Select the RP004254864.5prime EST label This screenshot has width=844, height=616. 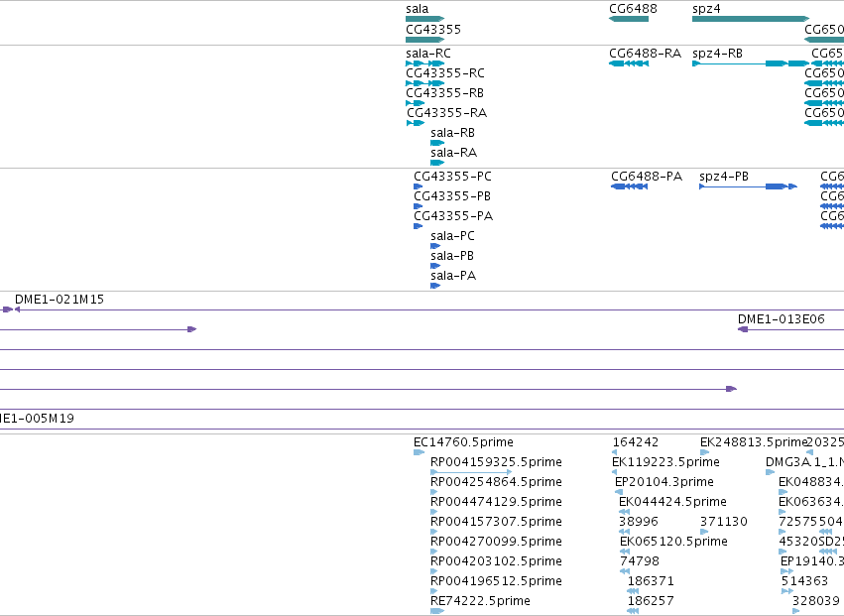pyautogui.click(x=496, y=482)
